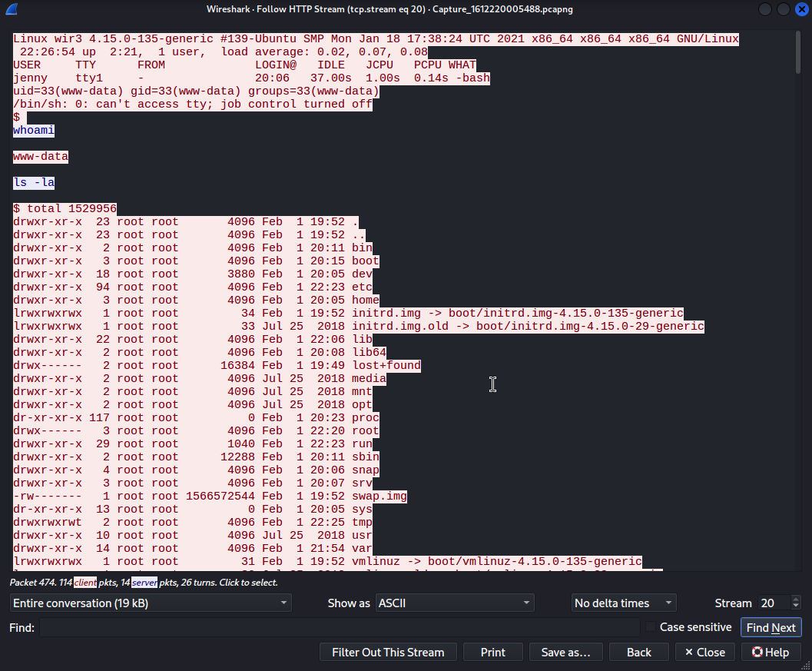The width and height of the screenshot is (812, 671).
Task: Click the initrd.img.old symlink line
Action: (358, 326)
